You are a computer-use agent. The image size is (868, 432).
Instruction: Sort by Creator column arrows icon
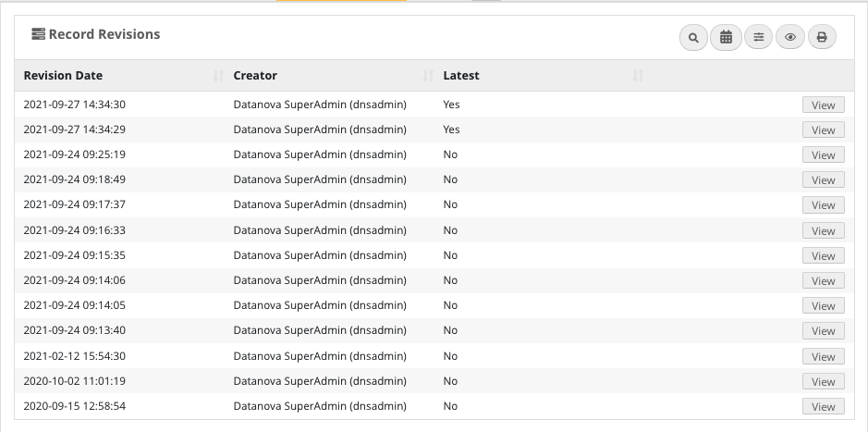coord(428,76)
